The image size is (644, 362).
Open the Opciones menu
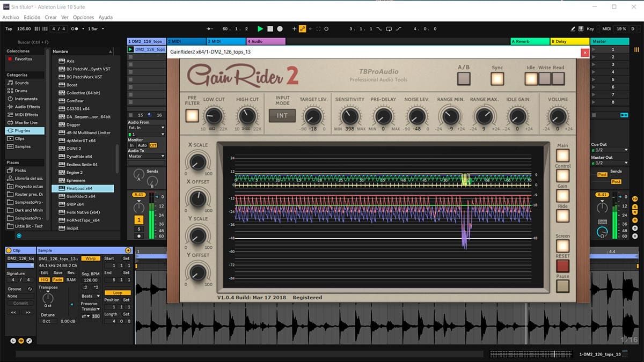tap(84, 17)
